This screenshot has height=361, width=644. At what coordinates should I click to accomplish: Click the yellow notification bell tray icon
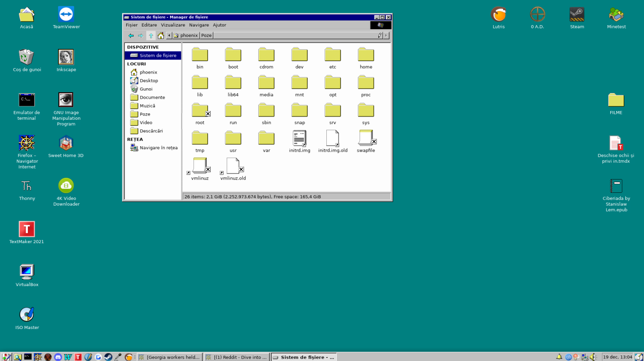[559, 357]
